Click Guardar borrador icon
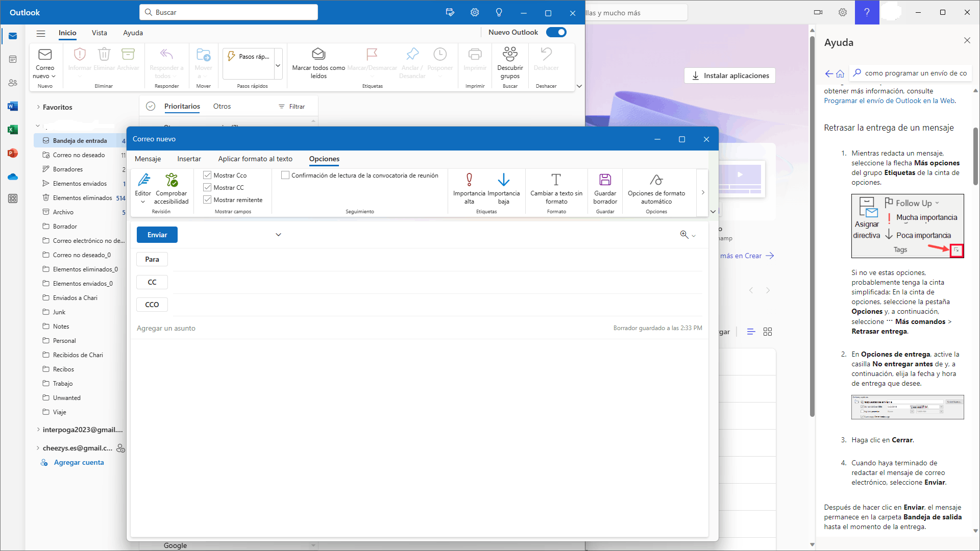This screenshot has height=551, width=980. (x=605, y=181)
